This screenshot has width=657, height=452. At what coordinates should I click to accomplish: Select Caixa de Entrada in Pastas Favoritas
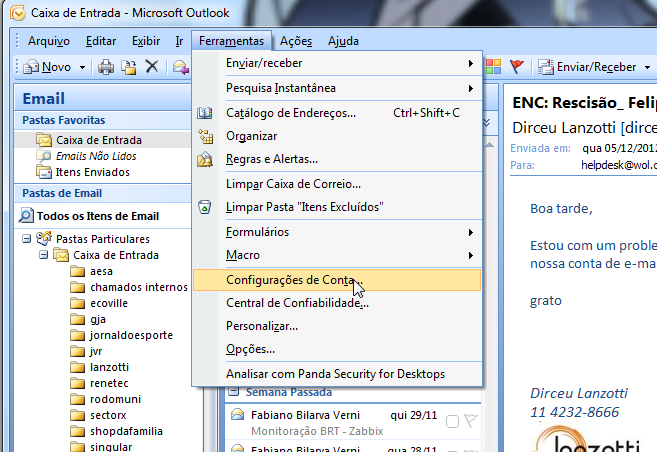point(98,140)
